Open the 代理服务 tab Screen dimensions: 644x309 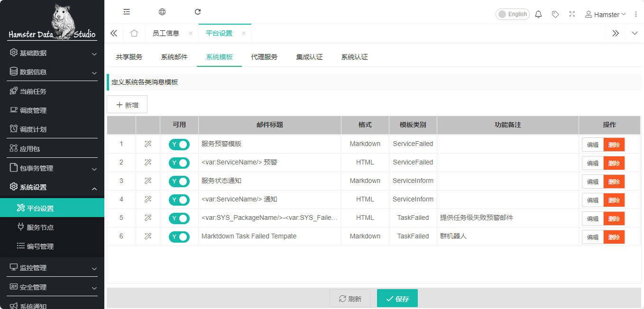264,57
